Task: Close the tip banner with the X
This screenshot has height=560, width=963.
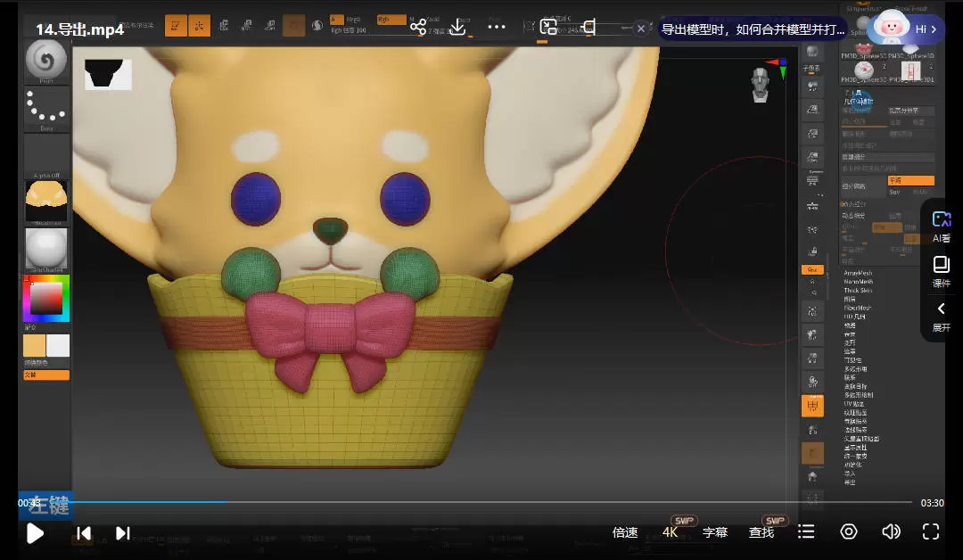Action: click(x=641, y=29)
